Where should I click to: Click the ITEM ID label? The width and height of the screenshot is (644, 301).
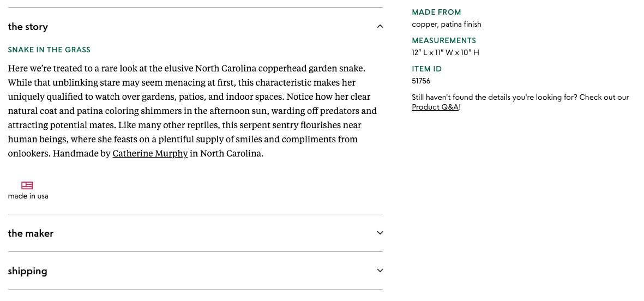pyautogui.click(x=426, y=69)
